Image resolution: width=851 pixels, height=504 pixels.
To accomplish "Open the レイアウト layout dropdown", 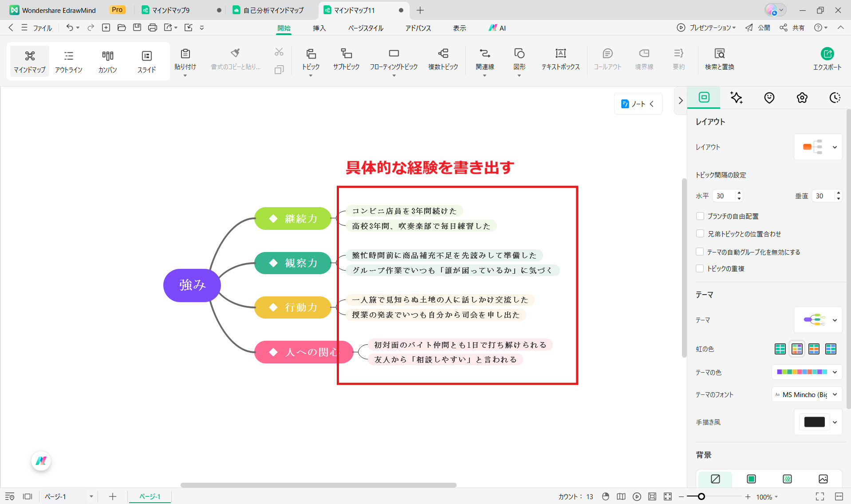I will point(818,147).
